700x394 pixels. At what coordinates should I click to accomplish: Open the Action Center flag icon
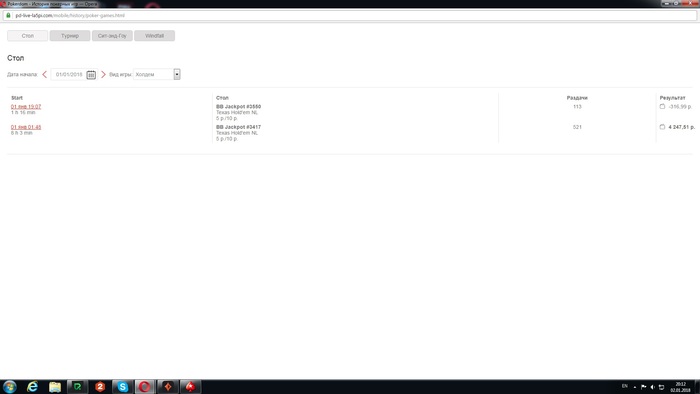point(643,387)
